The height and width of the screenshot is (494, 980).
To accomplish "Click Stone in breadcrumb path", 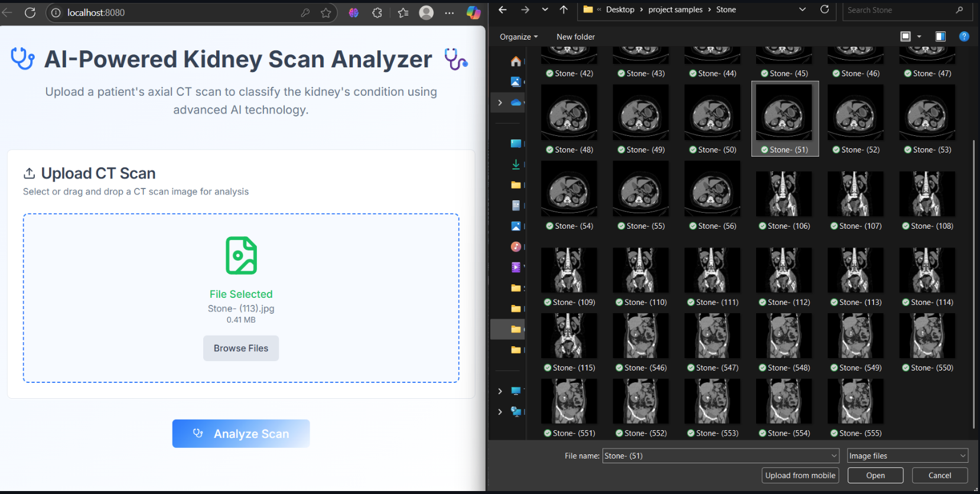I will click(726, 9).
